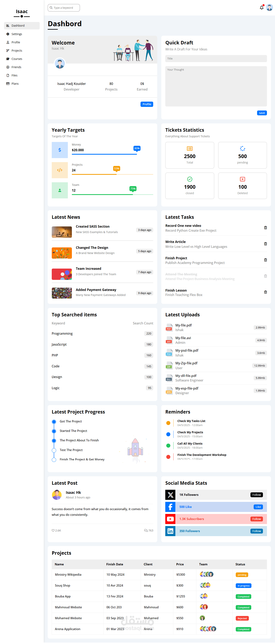Click the X (Twitter) social icon

(170, 495)
